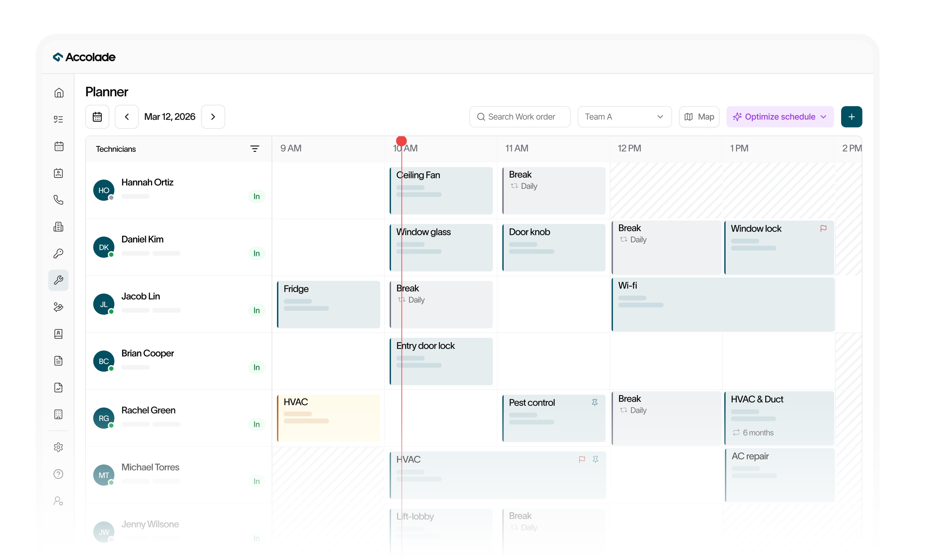Open the Fridge work order
This screenshot has width=926, height=560.
[329, 305]
